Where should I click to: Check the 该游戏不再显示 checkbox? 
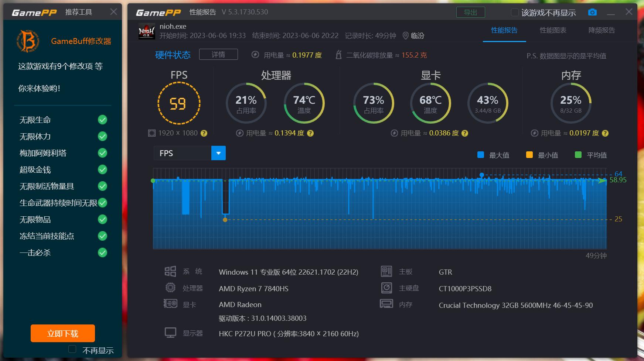(x=514, y=12)
